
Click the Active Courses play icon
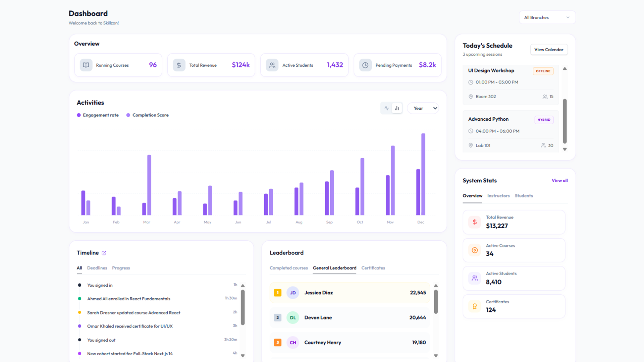pos(475,250)
